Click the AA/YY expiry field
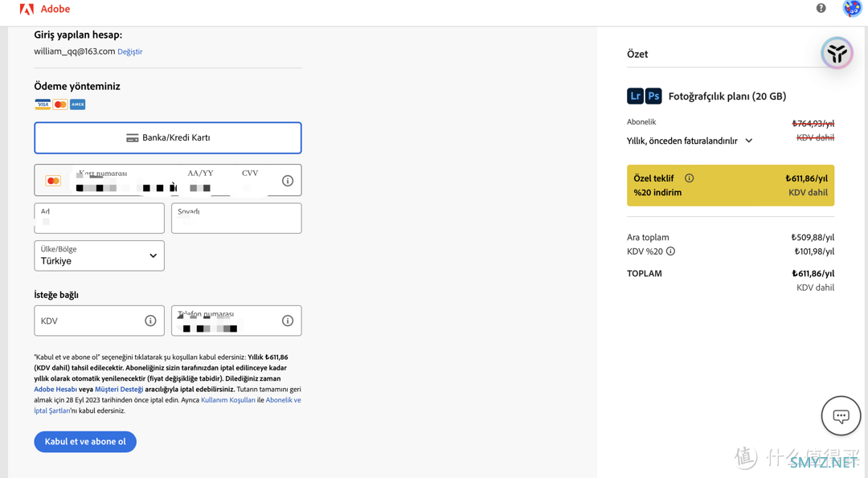The image size is (868, 478). 200,181
